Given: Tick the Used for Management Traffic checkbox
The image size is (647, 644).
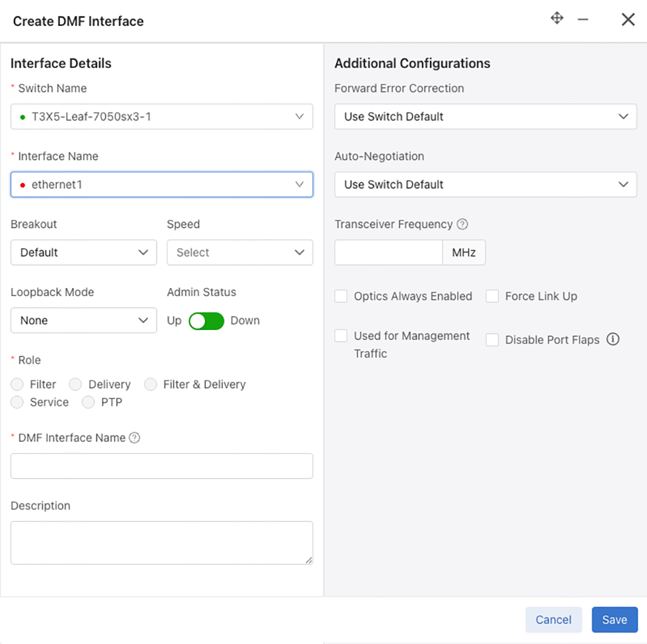Looking at the screenshot, I should (341, 336).
